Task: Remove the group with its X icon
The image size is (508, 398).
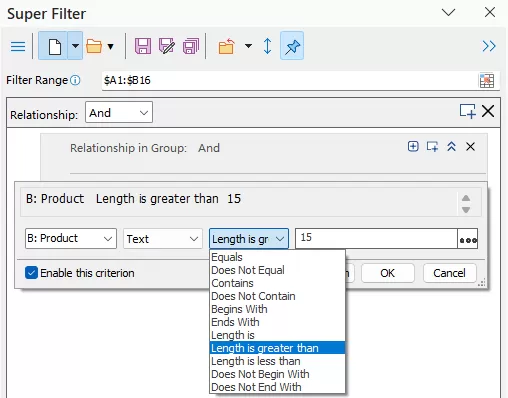Action: pyautogui.click(x=470, y=146)
